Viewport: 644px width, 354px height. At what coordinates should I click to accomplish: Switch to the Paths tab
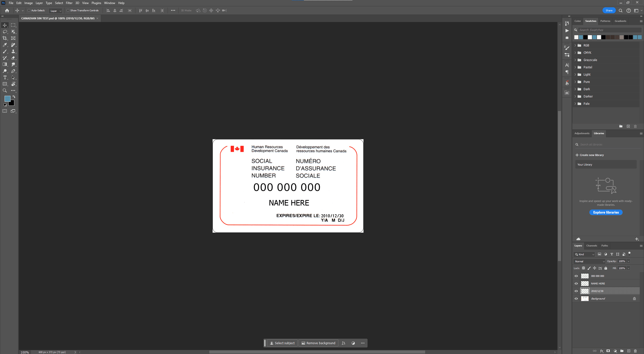click(x=605, y=246)
